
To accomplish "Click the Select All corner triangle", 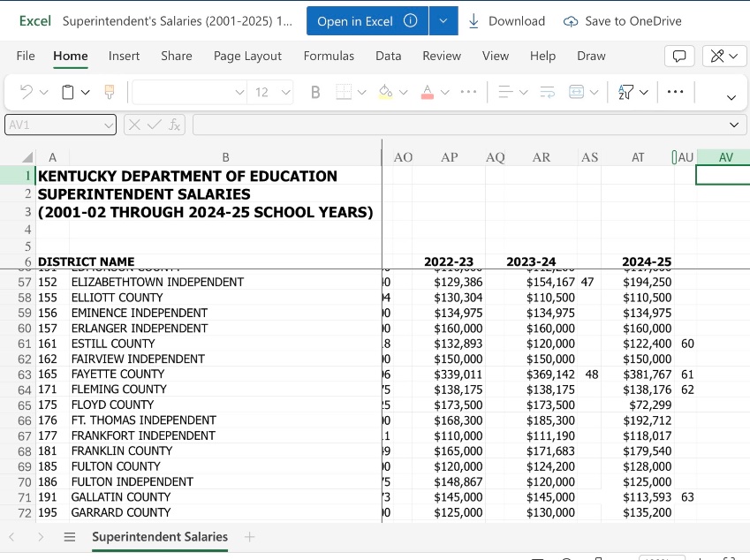I will pos(27,157).
